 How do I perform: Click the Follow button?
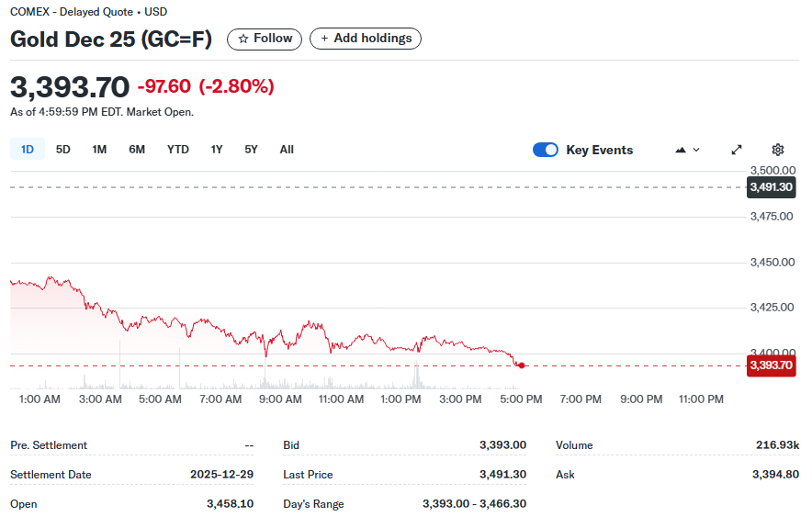tap(265, 39)
